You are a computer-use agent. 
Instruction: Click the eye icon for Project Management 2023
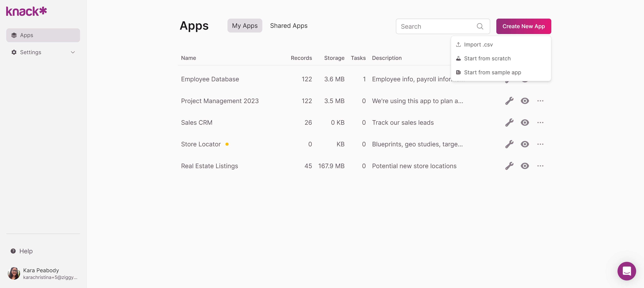tap(525, 101)
